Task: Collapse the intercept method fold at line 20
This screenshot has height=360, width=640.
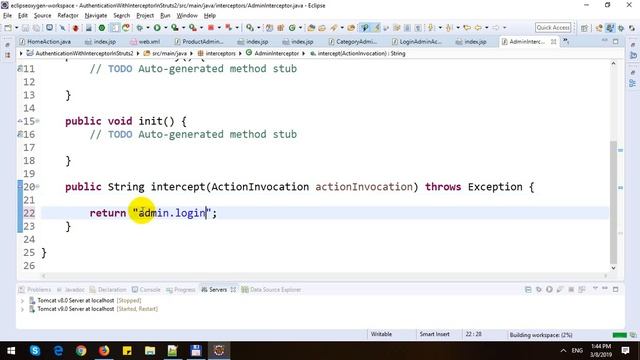Action: tap(38, 187)
